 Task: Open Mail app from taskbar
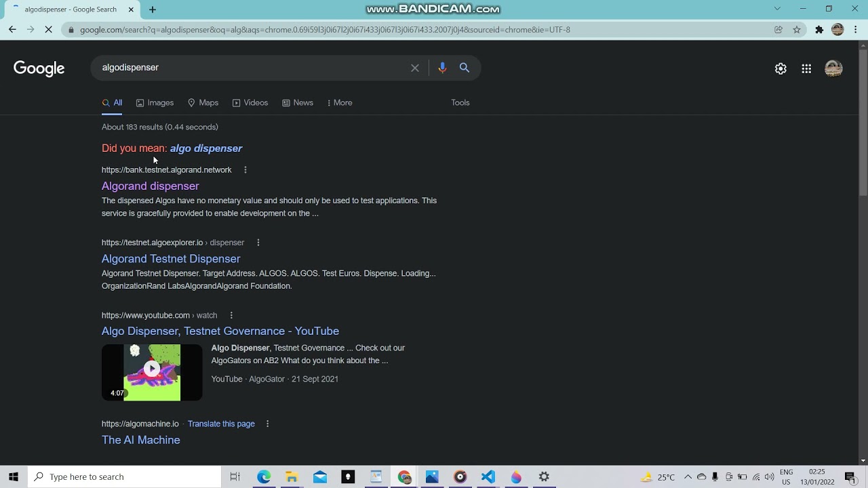320,476
